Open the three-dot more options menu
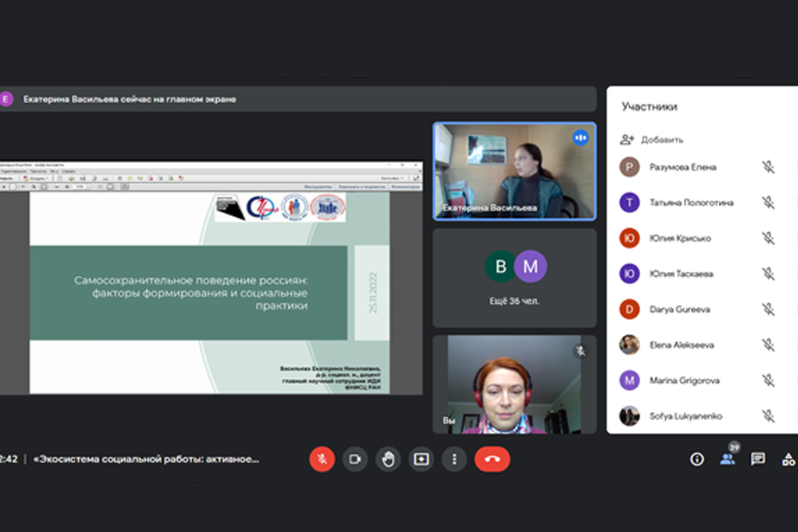Image resolution: width=798 pixels, height=532 pixels. 454,459
